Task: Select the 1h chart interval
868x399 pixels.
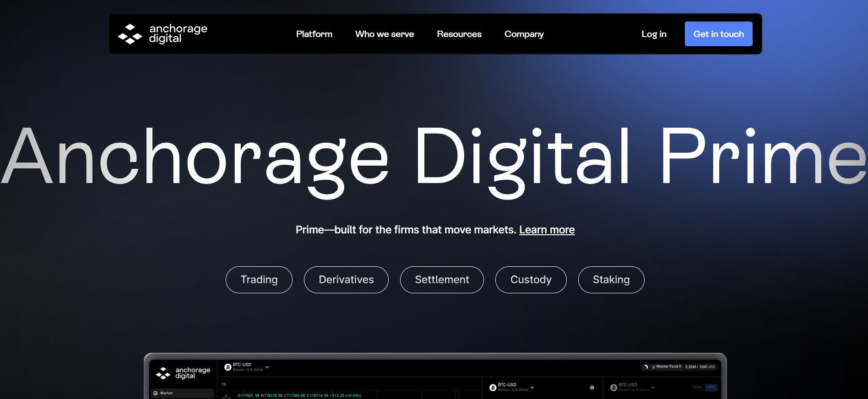Action: (224, 384)
